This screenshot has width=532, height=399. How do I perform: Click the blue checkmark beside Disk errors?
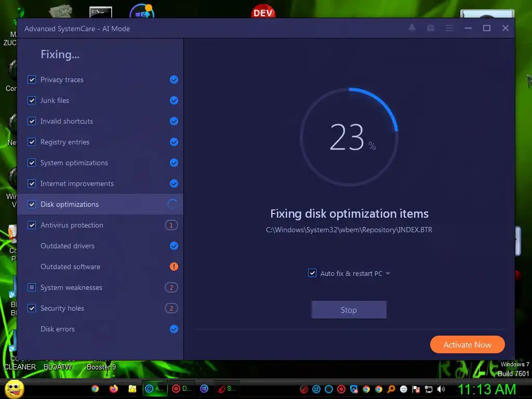[174, 329]
